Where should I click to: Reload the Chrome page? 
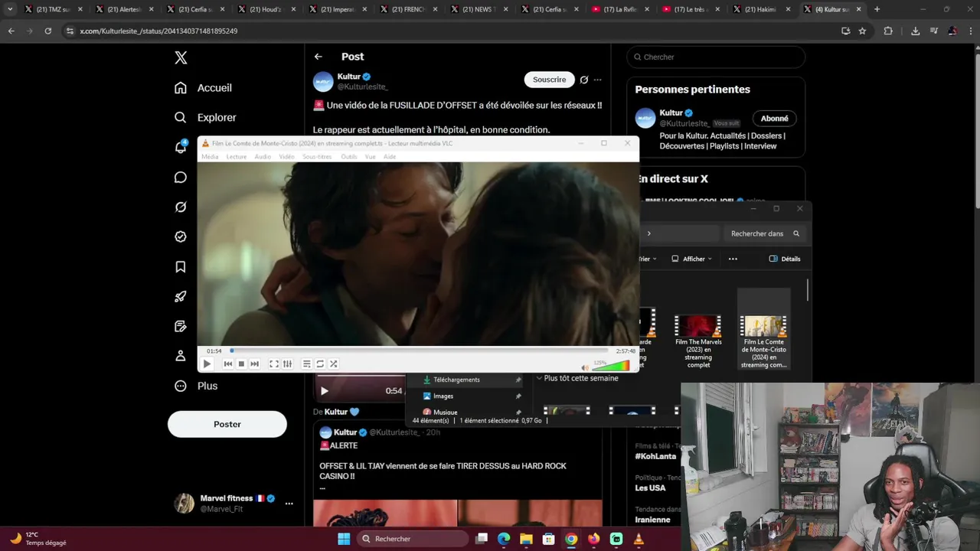47,31
